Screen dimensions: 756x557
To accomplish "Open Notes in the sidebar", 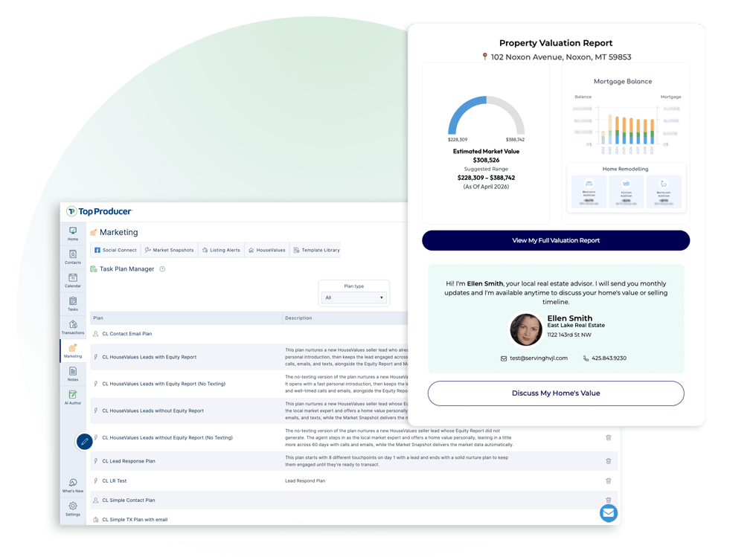I will [73, 374].
